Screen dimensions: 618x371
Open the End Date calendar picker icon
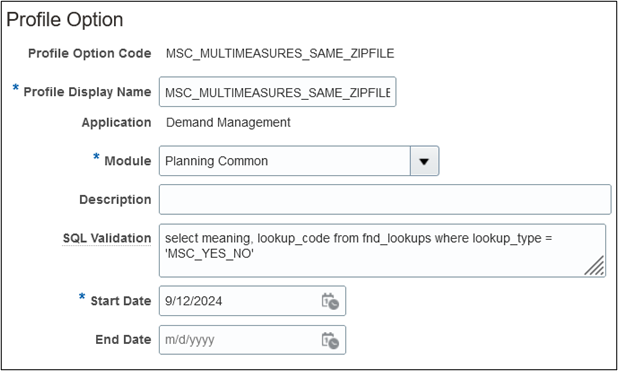pos(330,340)
